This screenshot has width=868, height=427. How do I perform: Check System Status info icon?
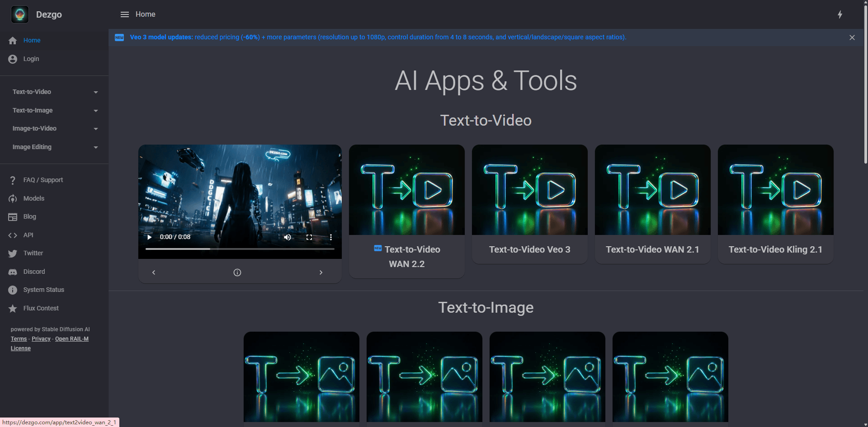pyautogui.click(x=13, y=290)
